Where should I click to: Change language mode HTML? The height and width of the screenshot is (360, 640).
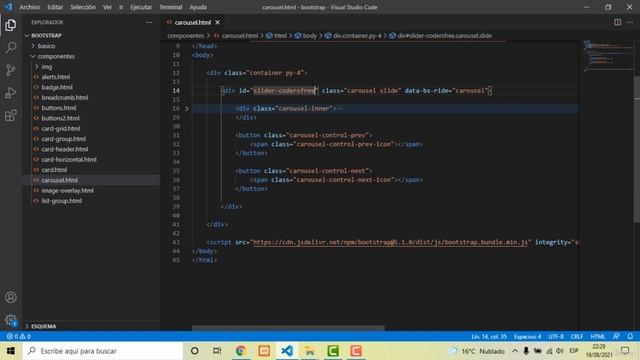pos(598,336)
